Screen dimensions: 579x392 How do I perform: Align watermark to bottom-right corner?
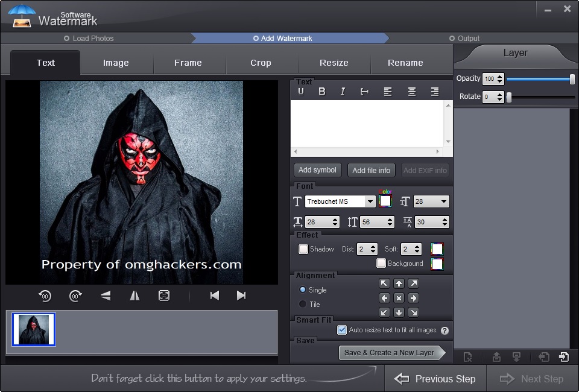coord(414,312)
